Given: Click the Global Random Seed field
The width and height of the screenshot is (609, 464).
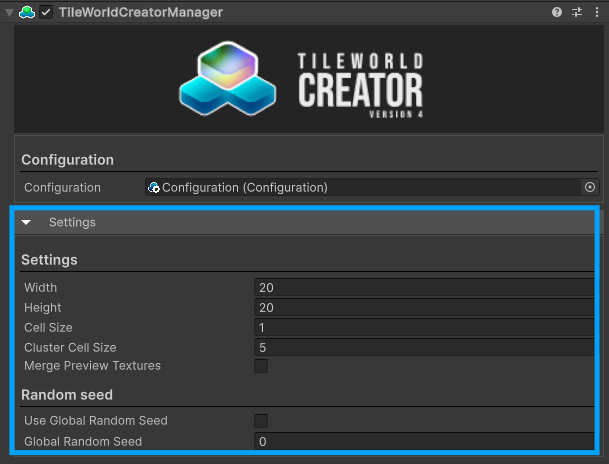Looking at the screenshot, I should tap(424, 441).
